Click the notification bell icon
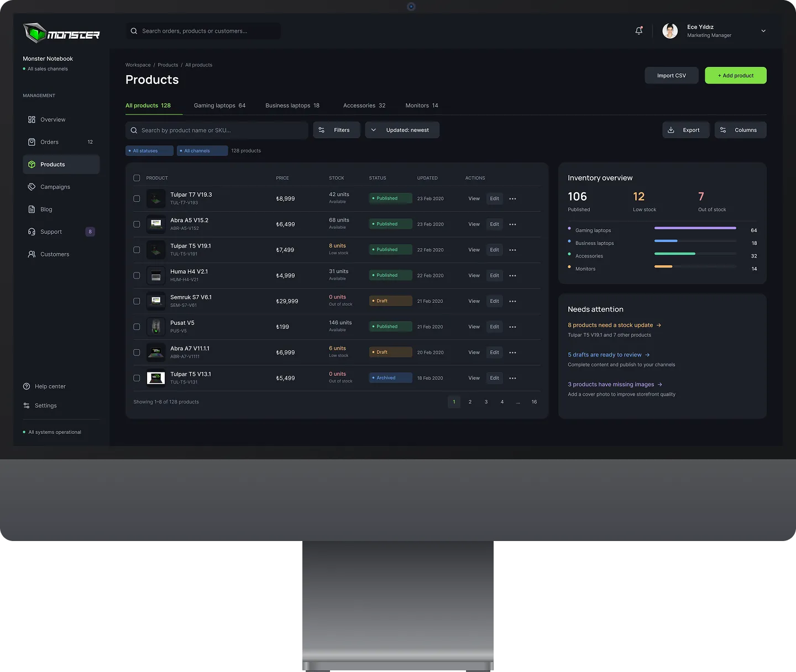 pyautogui.click(x=638, y=31)
